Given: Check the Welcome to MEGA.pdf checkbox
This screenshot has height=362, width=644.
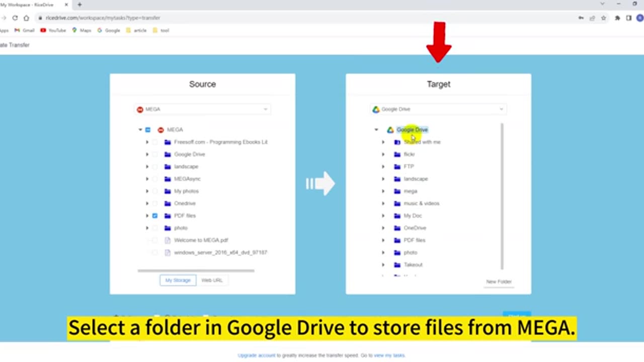Looking at the screenshot, I should click(155, 240).
